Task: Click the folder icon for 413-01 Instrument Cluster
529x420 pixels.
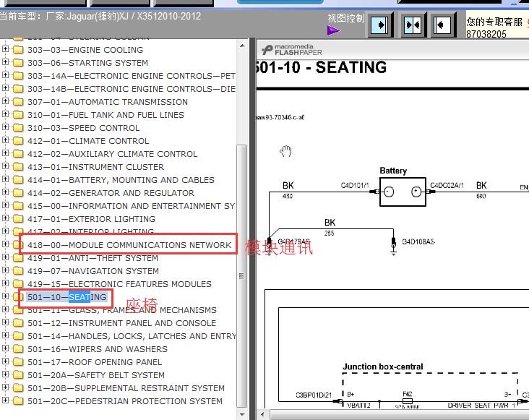Action: coord(18,167)
